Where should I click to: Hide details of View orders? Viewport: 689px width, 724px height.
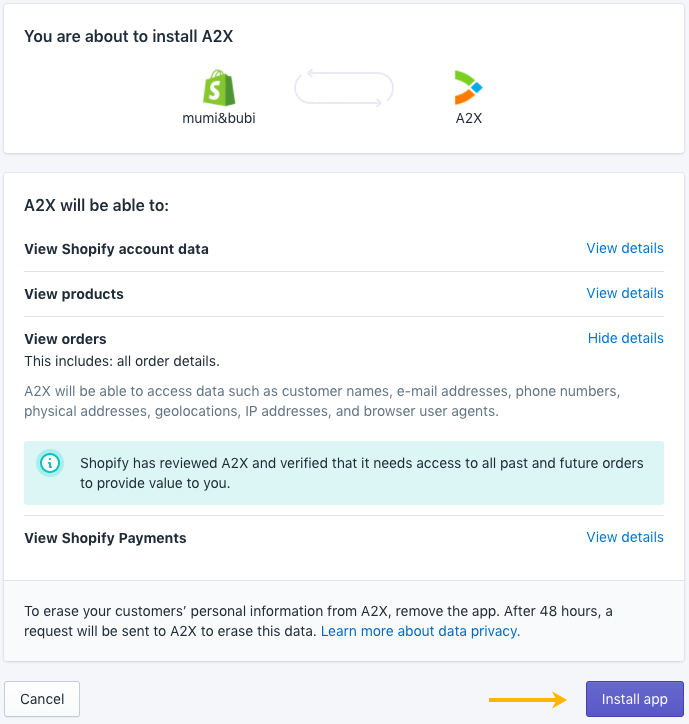626,338
